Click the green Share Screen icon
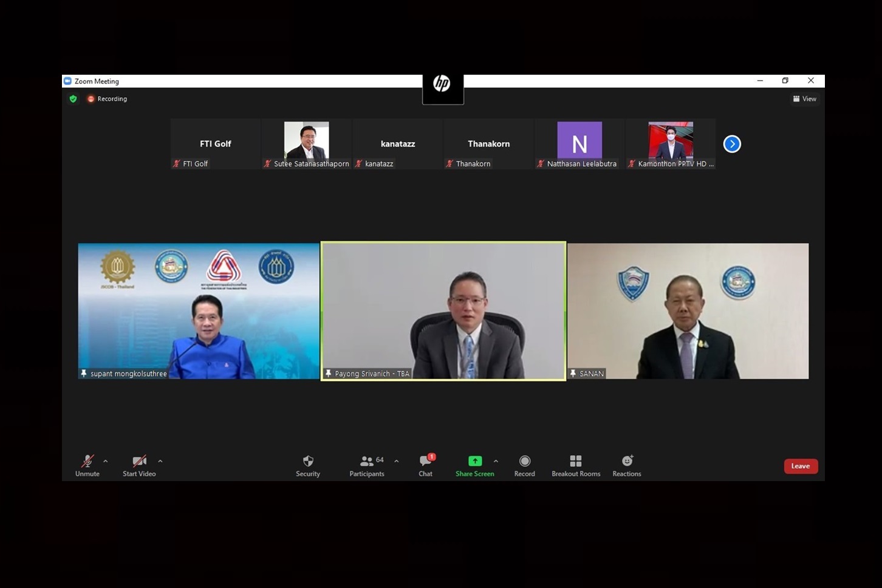This screenshot has width=882, height=588. pos(475,461)
